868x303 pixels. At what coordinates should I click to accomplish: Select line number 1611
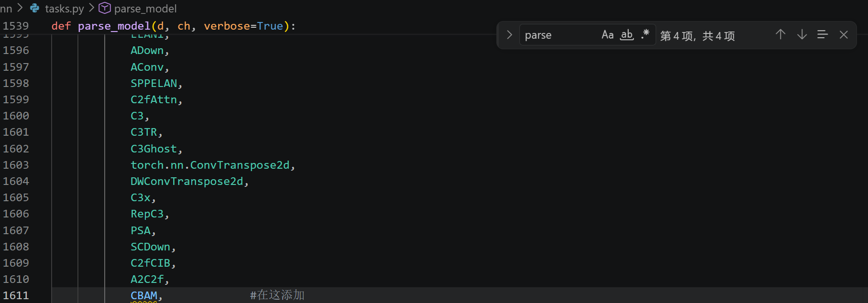click(16, 295)
